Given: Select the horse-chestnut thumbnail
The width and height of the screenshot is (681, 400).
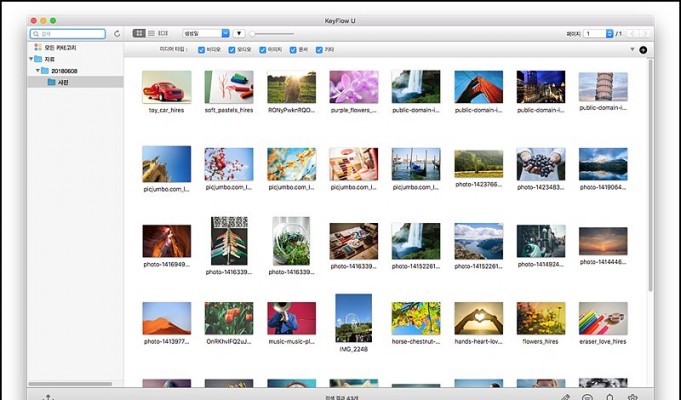Looking at the screenshot, I should 416,318.
